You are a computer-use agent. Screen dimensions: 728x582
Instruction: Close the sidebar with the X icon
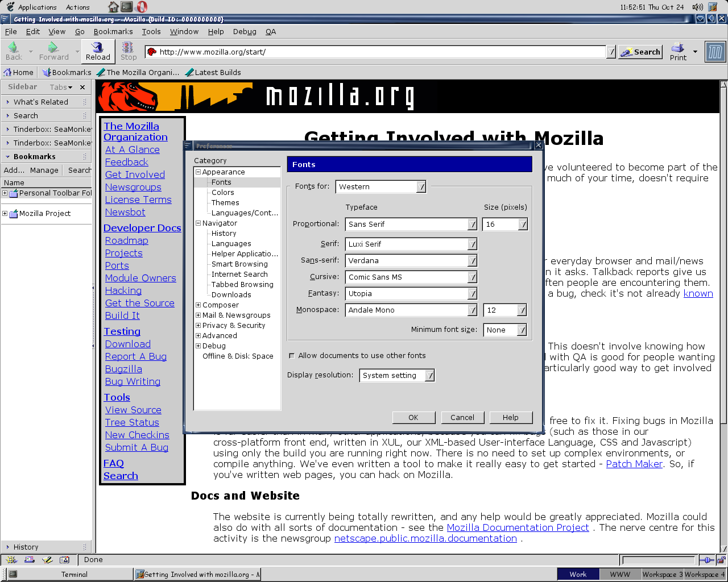click(82, 87)
